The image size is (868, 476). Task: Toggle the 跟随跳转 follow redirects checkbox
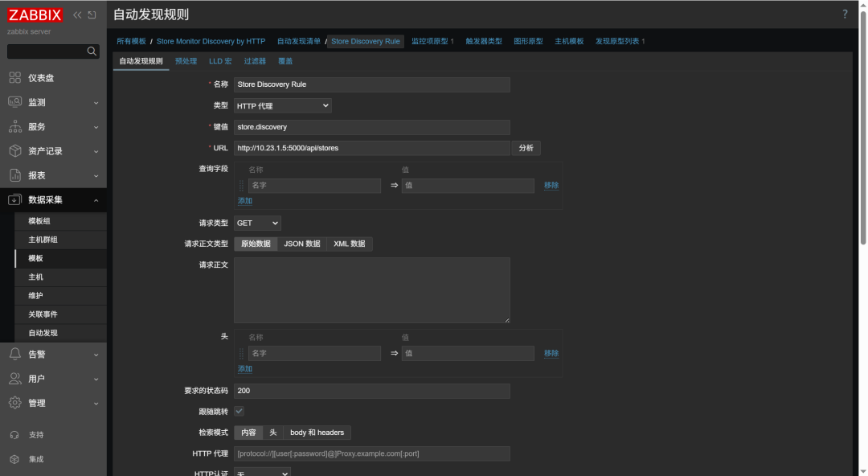pos(240,411)
